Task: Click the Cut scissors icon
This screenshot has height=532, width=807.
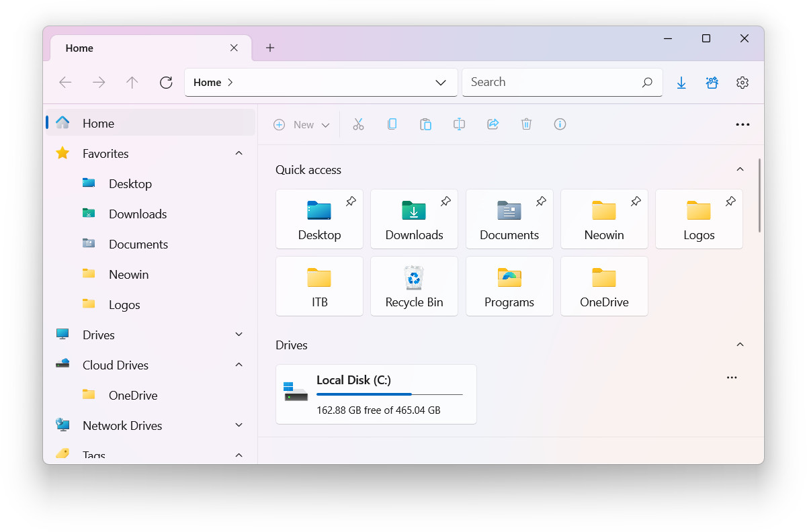Action: click(x=358, y=124)
